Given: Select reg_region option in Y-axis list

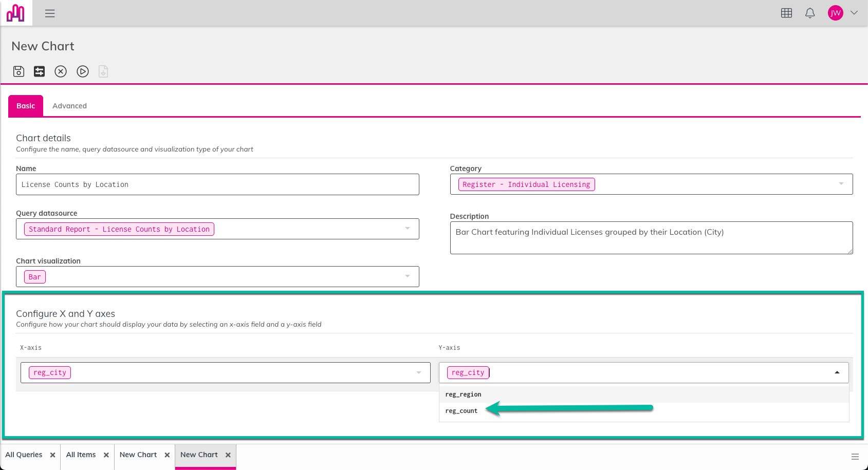Looking at the screenshot, I should (x=644, y=394).
